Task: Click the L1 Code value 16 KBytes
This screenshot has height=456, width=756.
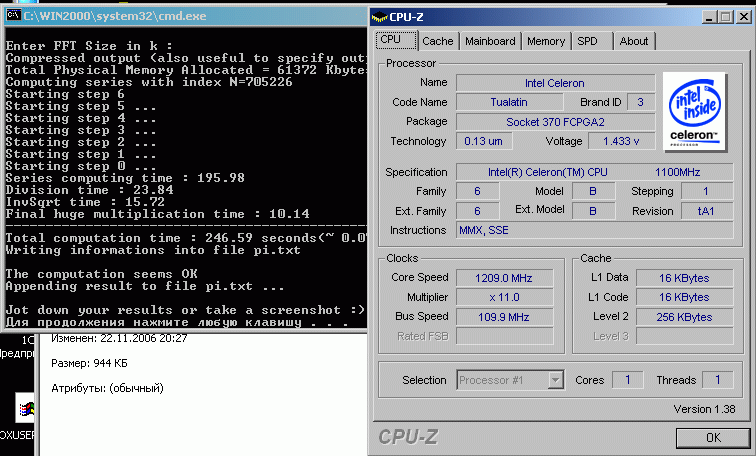Action: [685, 297]
